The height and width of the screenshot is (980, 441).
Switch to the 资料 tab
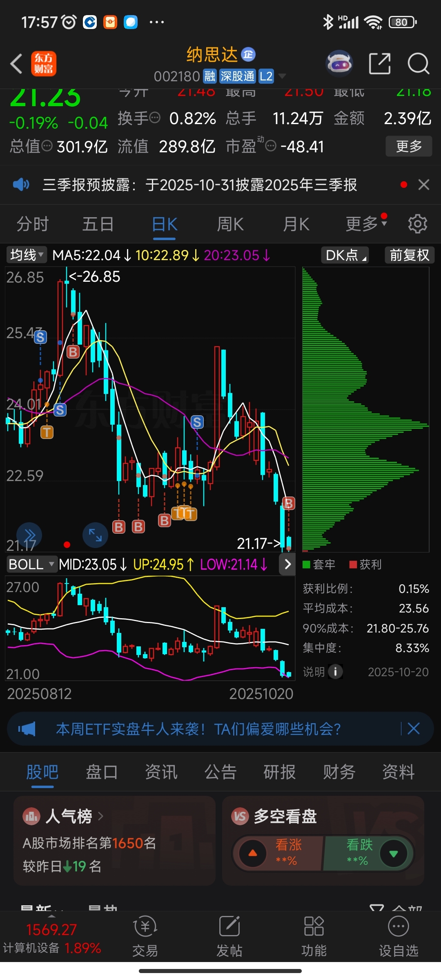coord(399,773)
